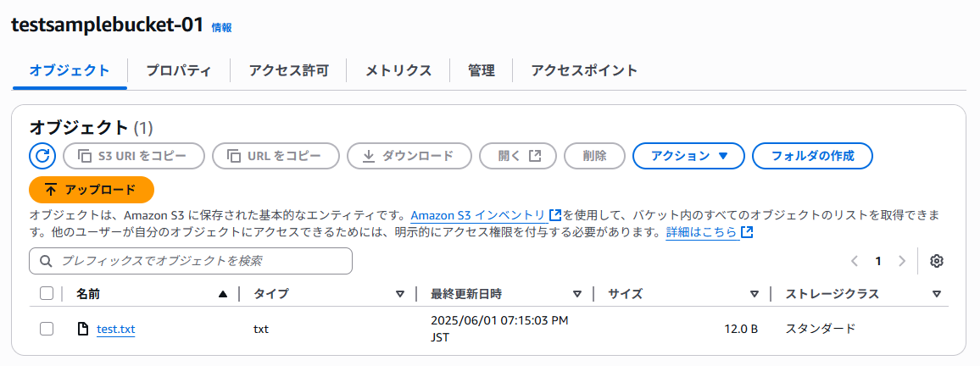Image resolution: width=980 pixels, height=366 pixels.
Task: Check the test.txt row checkbox
Action: pos(47,329)
